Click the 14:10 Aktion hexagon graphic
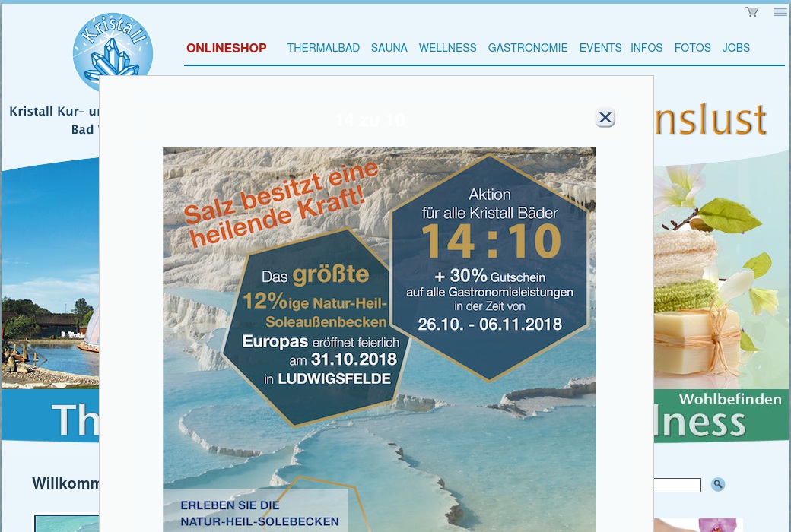Screen dimensions: 791x532 click(489, 268)
